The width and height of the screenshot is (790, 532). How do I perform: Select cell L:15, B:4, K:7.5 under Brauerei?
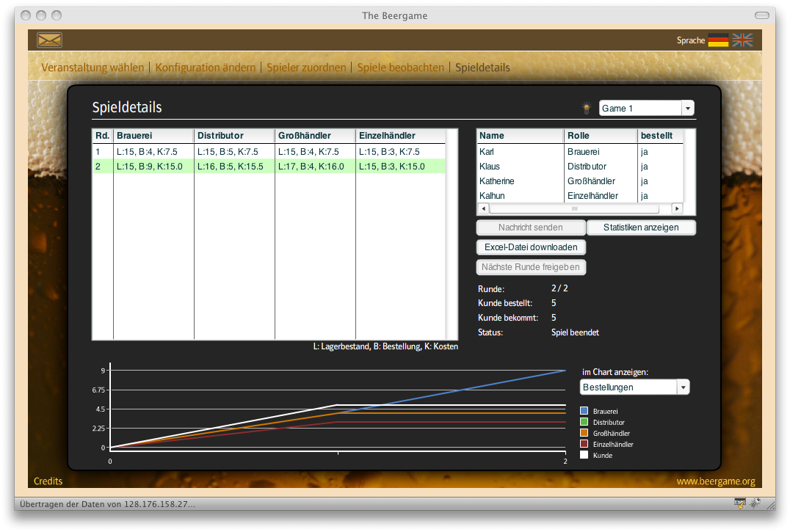tap(153, 151)
